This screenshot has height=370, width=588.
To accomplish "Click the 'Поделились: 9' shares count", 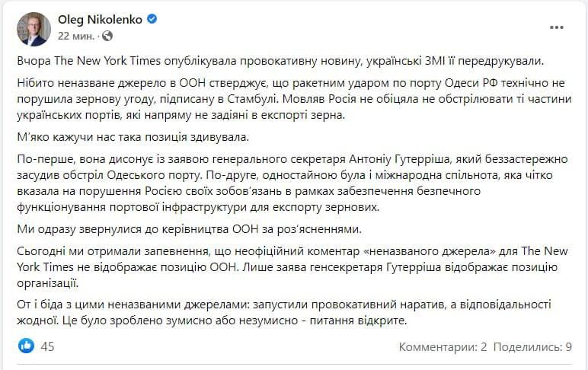I will point(532,347).
